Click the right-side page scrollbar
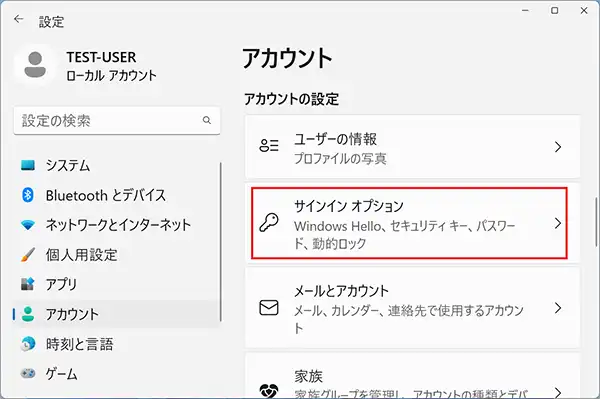This screenshot has width=600, height=399. (x=596, y=222)
